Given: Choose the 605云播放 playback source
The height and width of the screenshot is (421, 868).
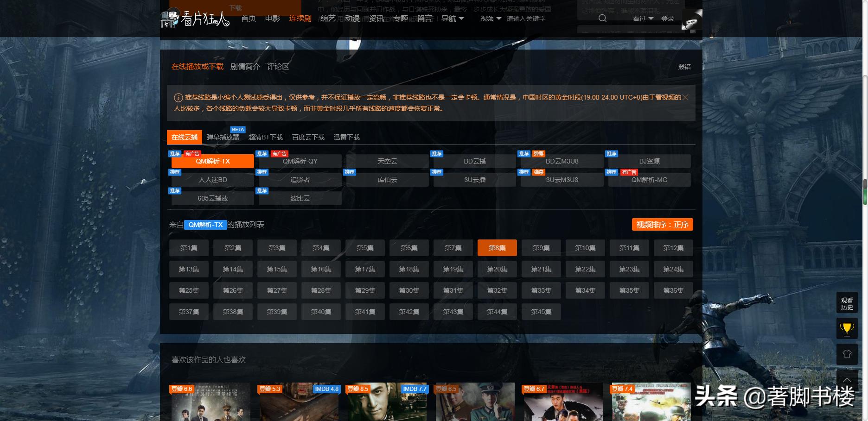Looking at the screenshot, I should (213, 198).
